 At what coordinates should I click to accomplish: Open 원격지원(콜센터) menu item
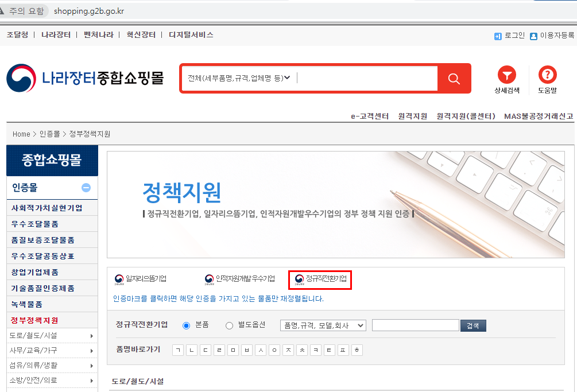click(466, 116)
